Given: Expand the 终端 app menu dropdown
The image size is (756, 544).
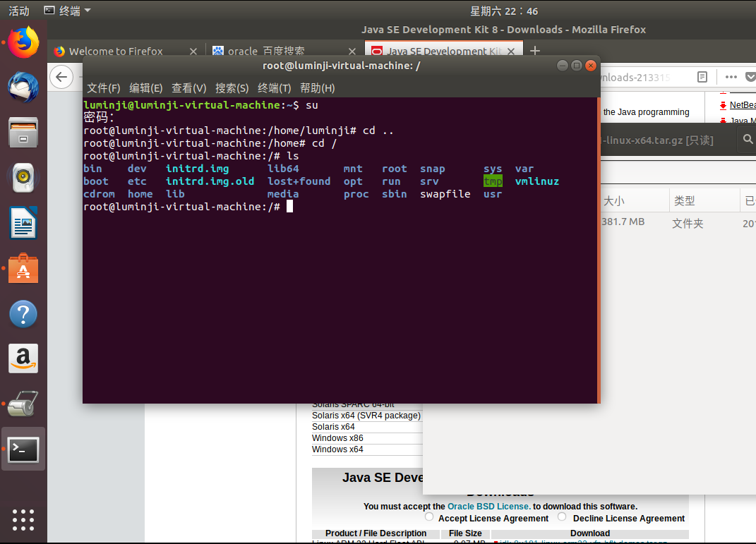Looking at the screenshot, I should coord(67,11).
